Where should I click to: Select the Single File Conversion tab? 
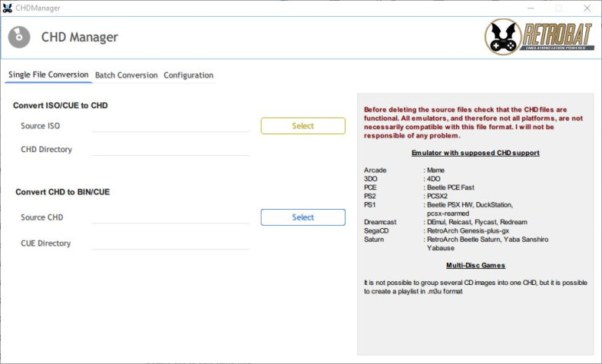pos(48,75)
